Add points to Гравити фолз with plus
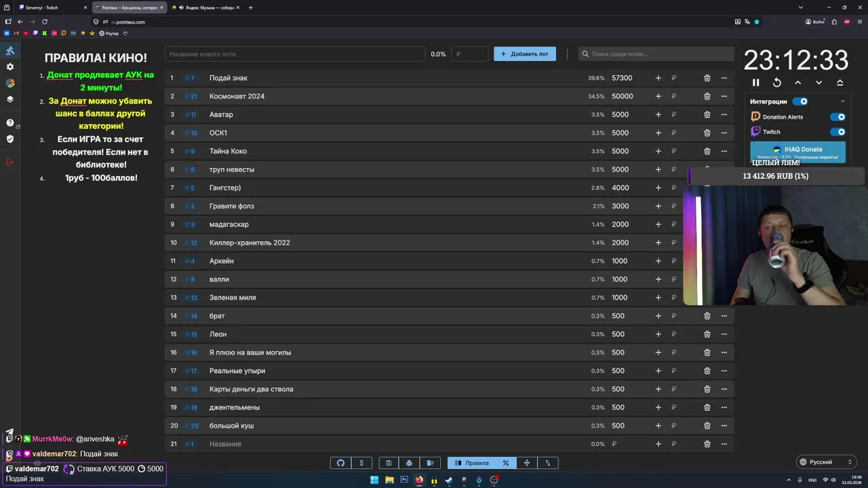 pos(658,206)
